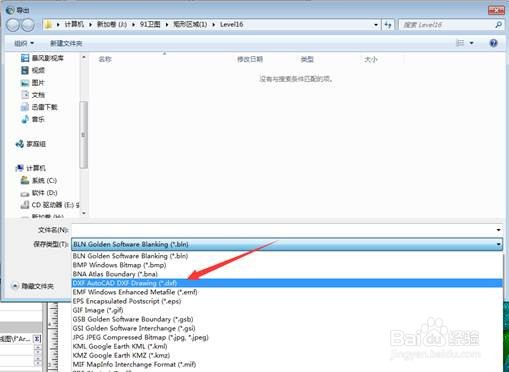Viewport: 509px width, 372px height.
Task: Choose DXF AutoCAD DXF Drawing format
Action: tap(287, 283)
